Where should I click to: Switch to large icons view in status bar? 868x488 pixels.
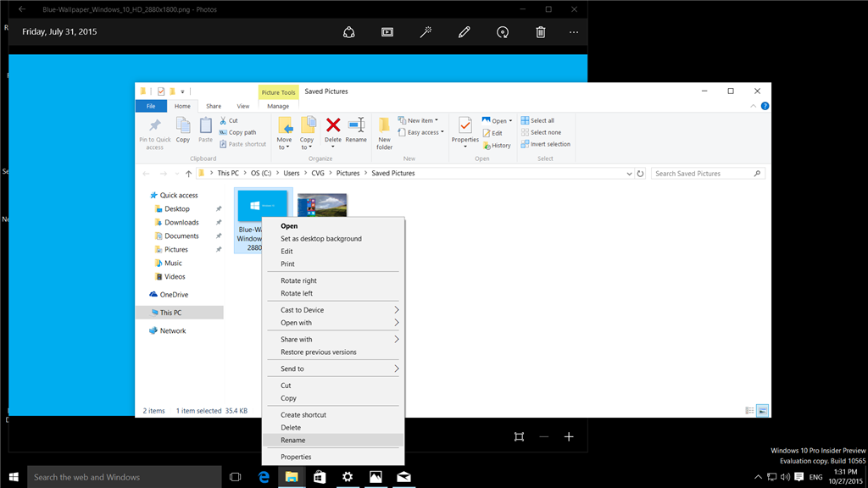(762, 411)
